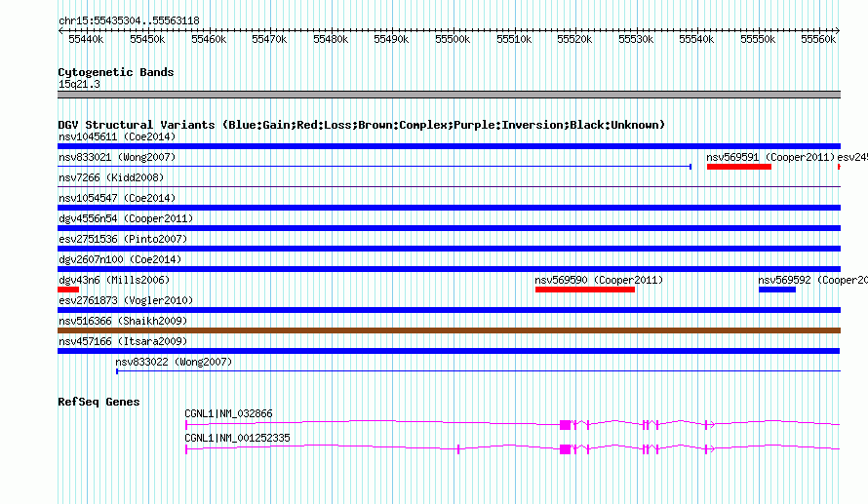
Task: Click the nsv833021 (Wong2007) label
Action: point(117,157)
